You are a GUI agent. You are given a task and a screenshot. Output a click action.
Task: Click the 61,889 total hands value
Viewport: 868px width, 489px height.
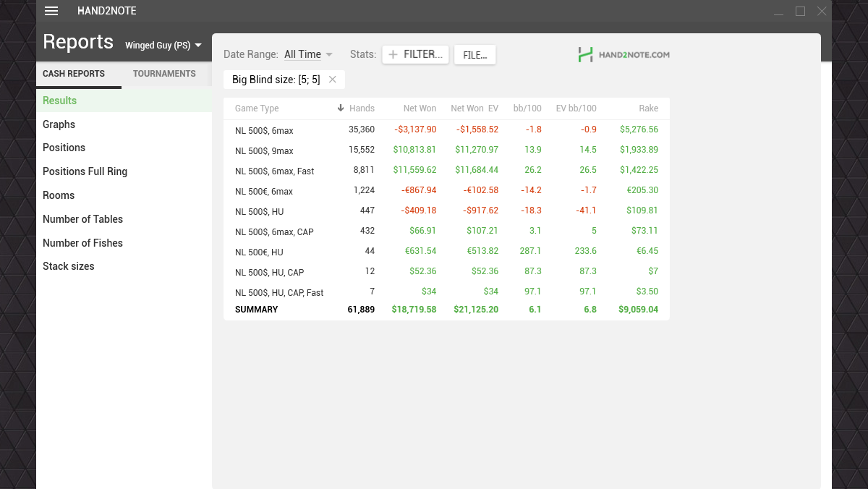(361, 310)
